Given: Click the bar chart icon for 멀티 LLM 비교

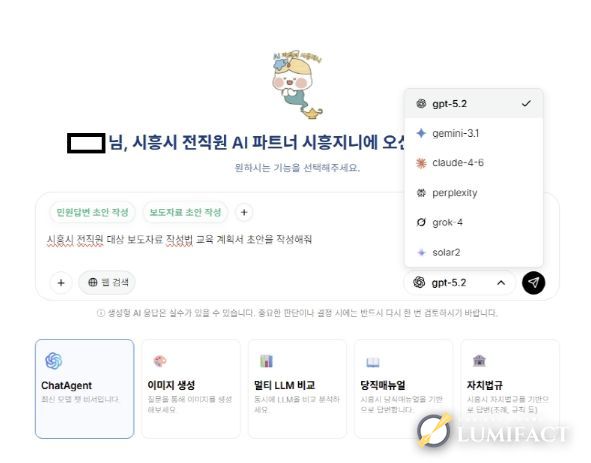Looking at the screenshot, I should (266, 361).
